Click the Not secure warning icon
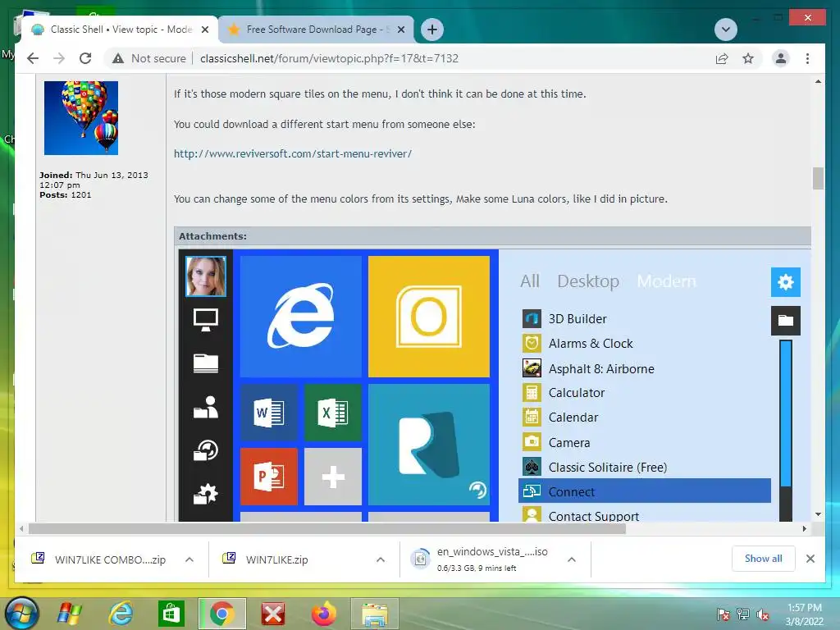Image resolution: width=840 pixels, height=630 pixels. click(118, 58)
